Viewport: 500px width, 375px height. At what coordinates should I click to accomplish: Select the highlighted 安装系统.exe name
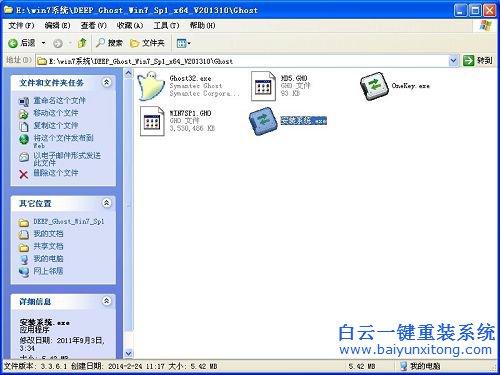[304, 121]
